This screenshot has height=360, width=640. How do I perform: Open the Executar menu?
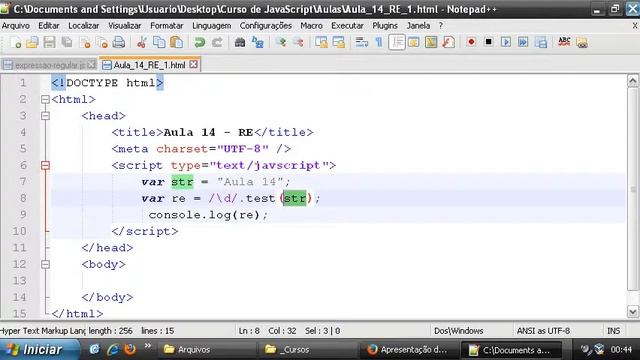347,26
